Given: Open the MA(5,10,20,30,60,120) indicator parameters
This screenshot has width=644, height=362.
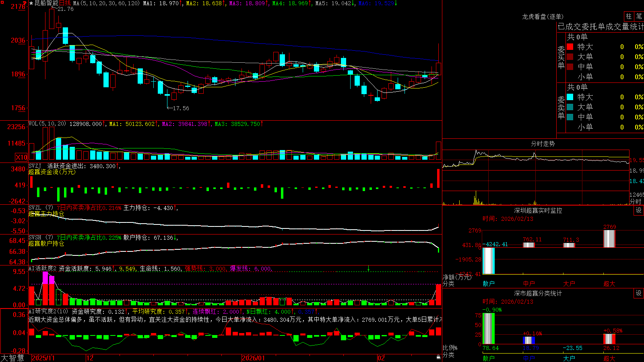Looking at the screenshot, I should [106, 3].
